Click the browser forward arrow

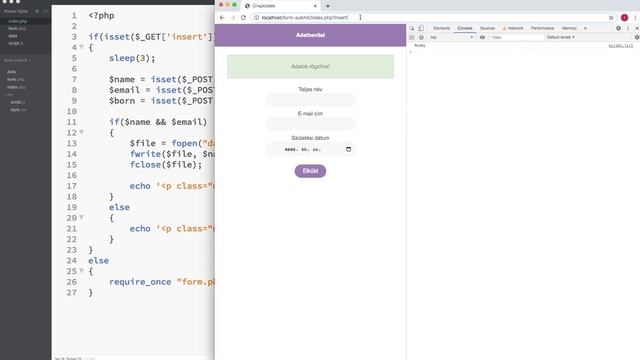point(233,18)
